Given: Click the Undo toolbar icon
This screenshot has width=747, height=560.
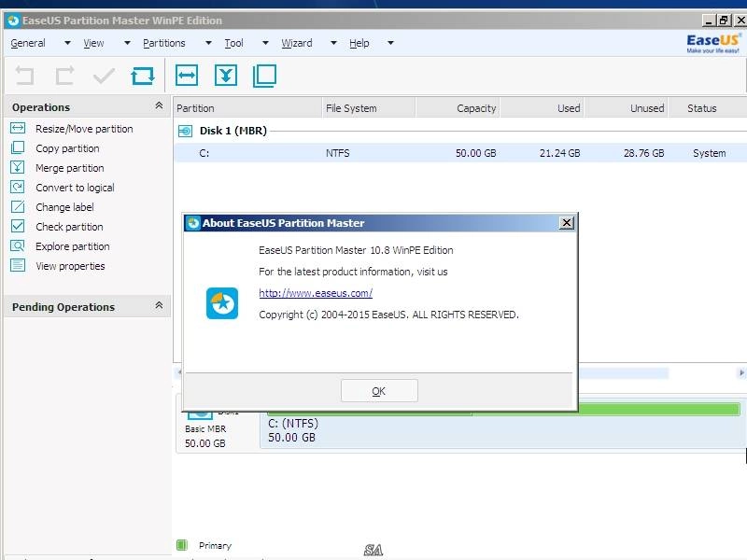Looking at the screenshot, I should 25,76.
